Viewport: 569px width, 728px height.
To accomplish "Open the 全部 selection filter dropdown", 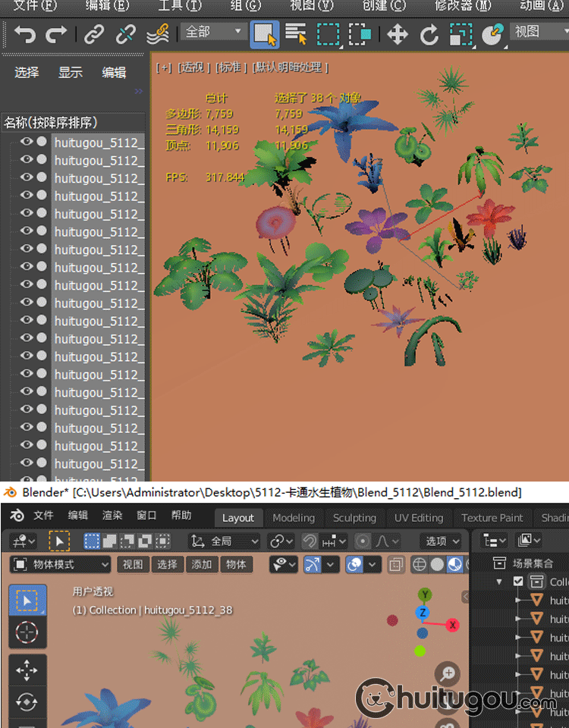I will [x=213, y=32].
